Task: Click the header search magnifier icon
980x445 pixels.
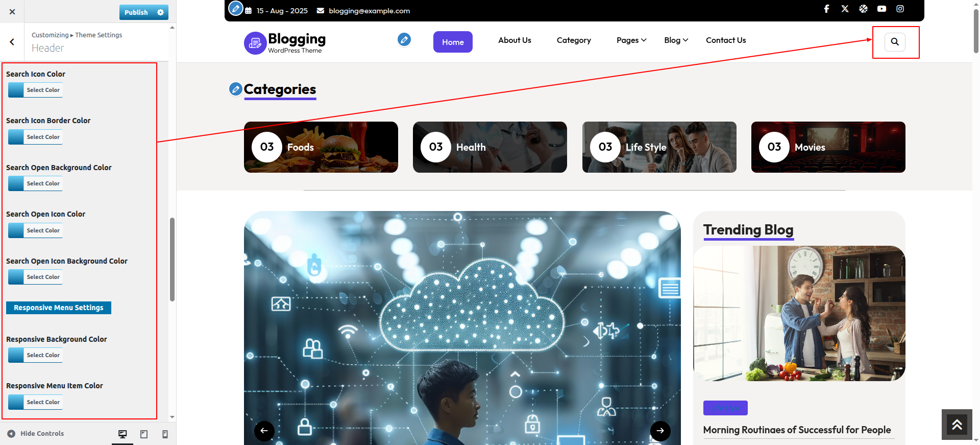Action: pyautogui.click(x=895, y=42)
